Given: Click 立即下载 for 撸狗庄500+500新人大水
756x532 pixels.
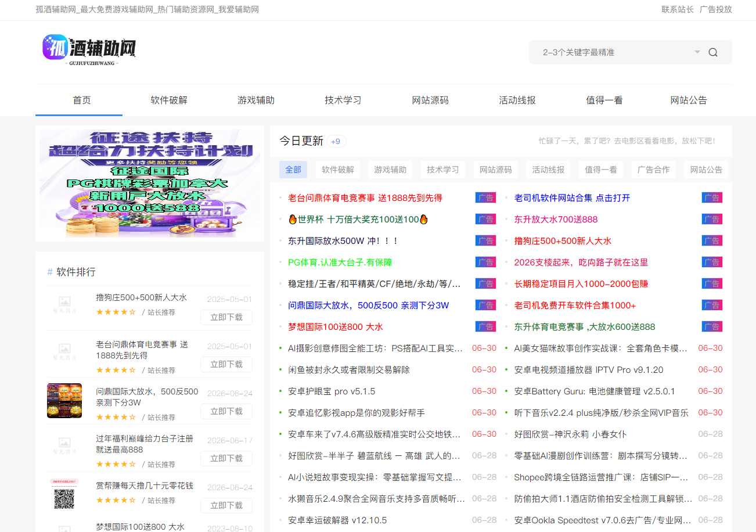Looking at the screenshot, I should [226, 317].
